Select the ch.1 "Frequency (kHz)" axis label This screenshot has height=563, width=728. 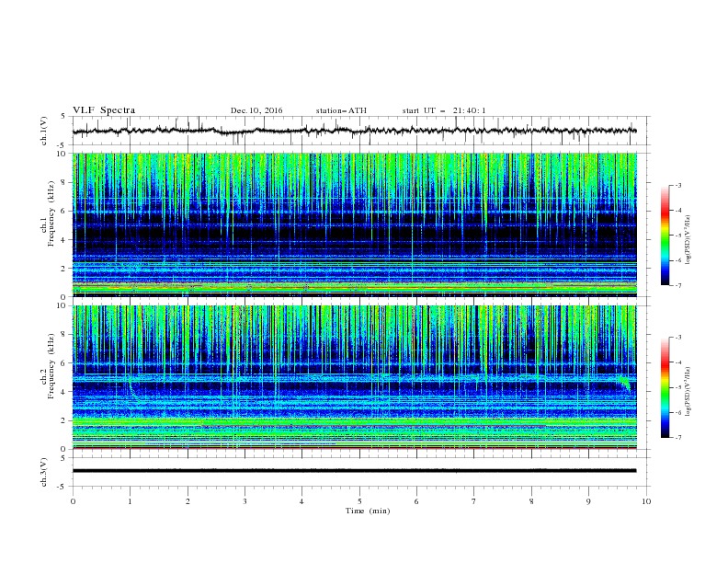click(51, 213)
